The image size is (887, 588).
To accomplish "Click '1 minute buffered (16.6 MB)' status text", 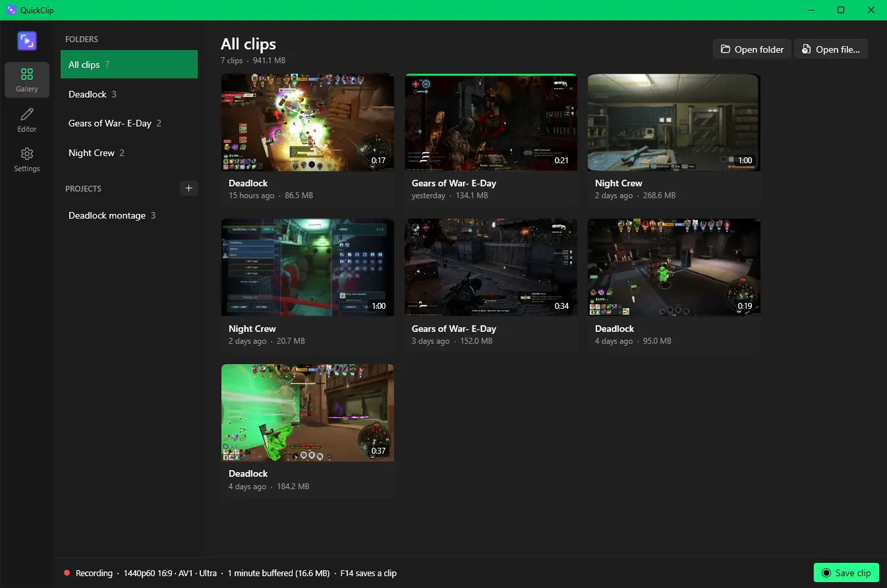I will 279,573.
